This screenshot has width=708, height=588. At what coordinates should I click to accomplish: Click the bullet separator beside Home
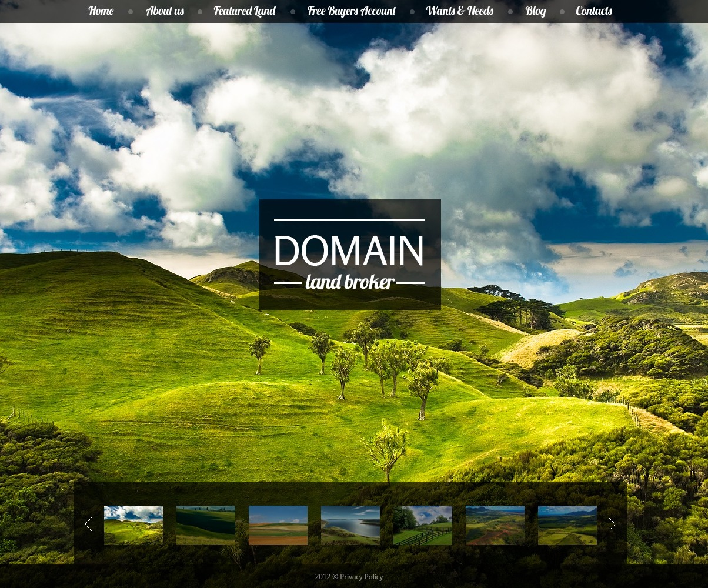[130, 11]
